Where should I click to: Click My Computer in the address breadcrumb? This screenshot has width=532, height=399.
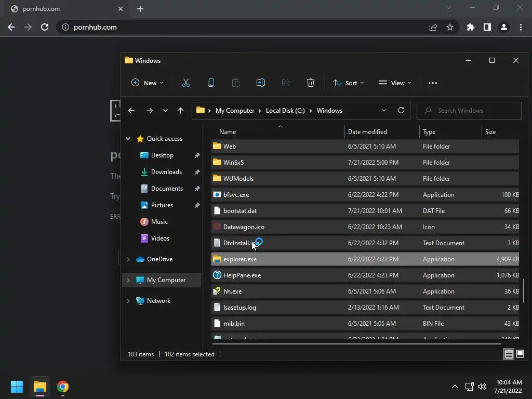235,111
